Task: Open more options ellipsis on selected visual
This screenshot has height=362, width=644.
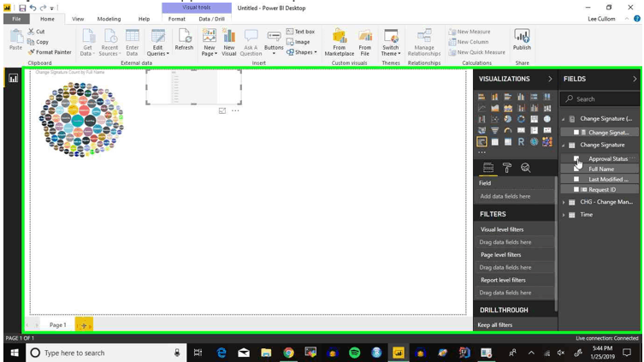Action: [x=235, y=110]
